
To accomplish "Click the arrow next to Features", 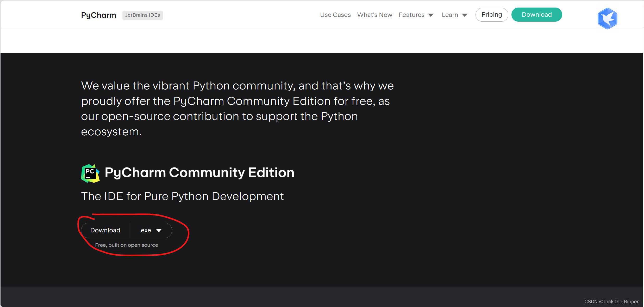I will (x=431, y=15).
